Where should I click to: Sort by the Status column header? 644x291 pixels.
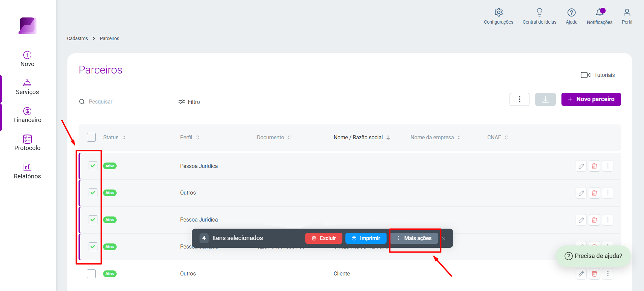point(114,137)
